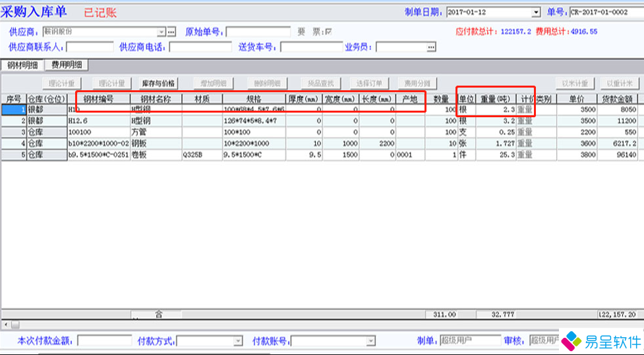
Task: Click the 原始单号 input field
Action: [258, 32]
